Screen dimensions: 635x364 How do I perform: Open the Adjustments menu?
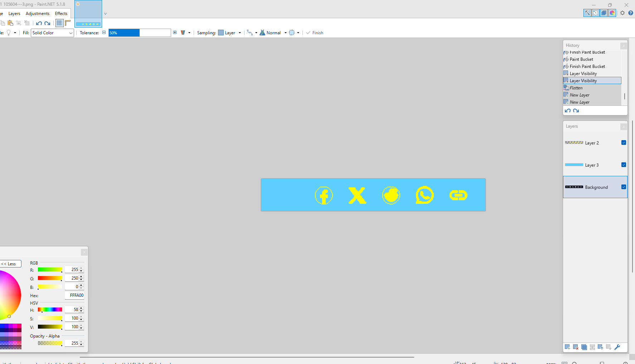(x=38, y=14)
